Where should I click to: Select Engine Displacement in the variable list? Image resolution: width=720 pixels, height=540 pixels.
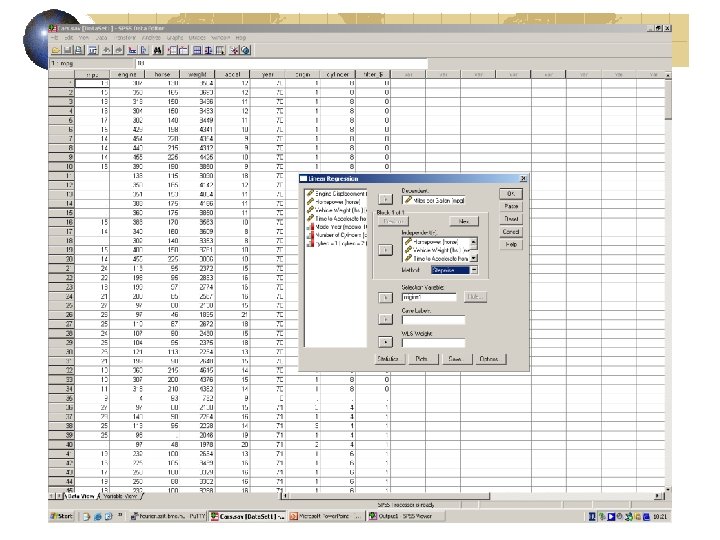(x=337, y=193)
